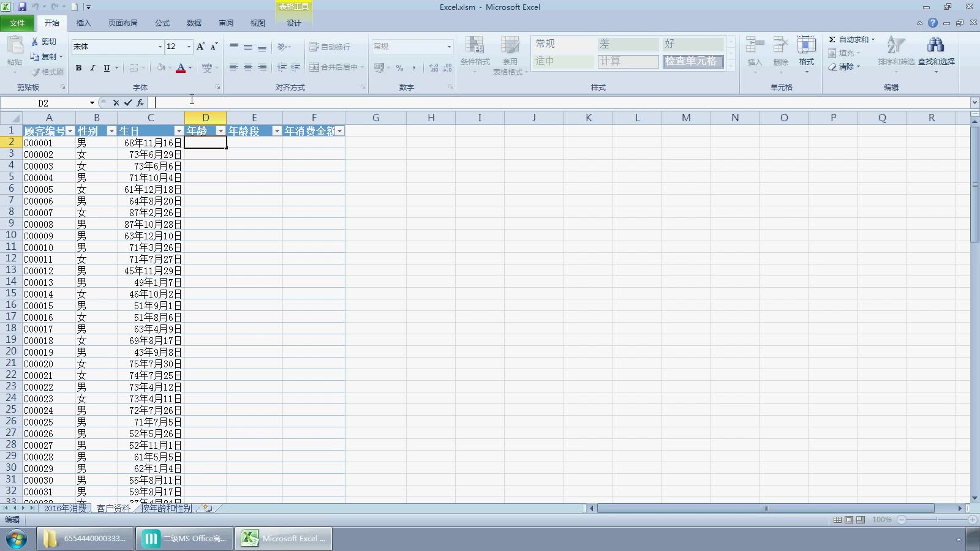Click the Sort and Filter icon

pos(895,45)
